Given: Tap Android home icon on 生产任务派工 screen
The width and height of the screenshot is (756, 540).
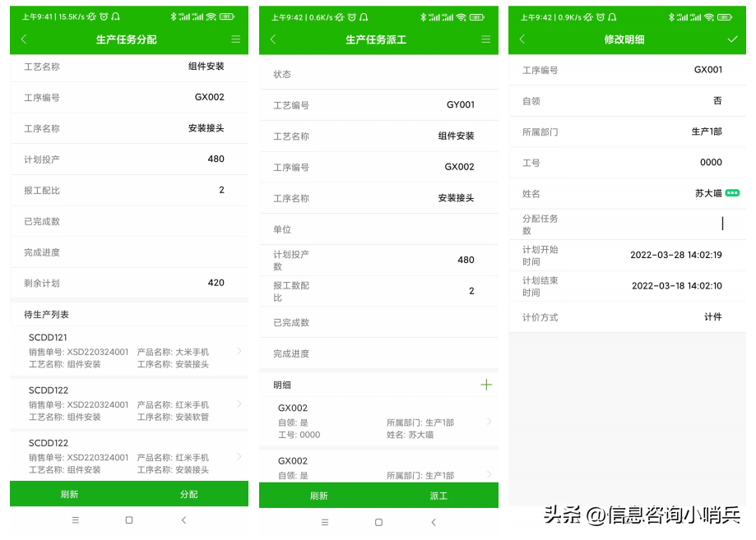Looking at the screenshot, I should [378, 522].
